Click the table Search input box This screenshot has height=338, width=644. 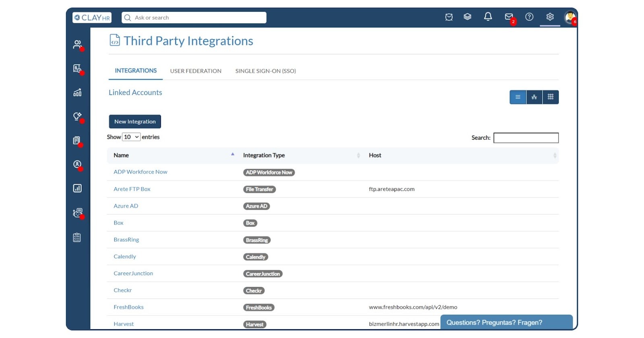pyautogui.click(x=526, y=138)
